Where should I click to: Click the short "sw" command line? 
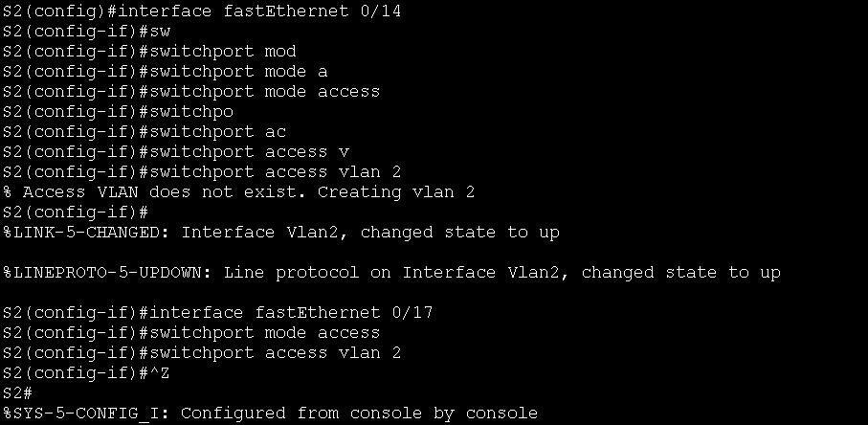pos(161,31)
